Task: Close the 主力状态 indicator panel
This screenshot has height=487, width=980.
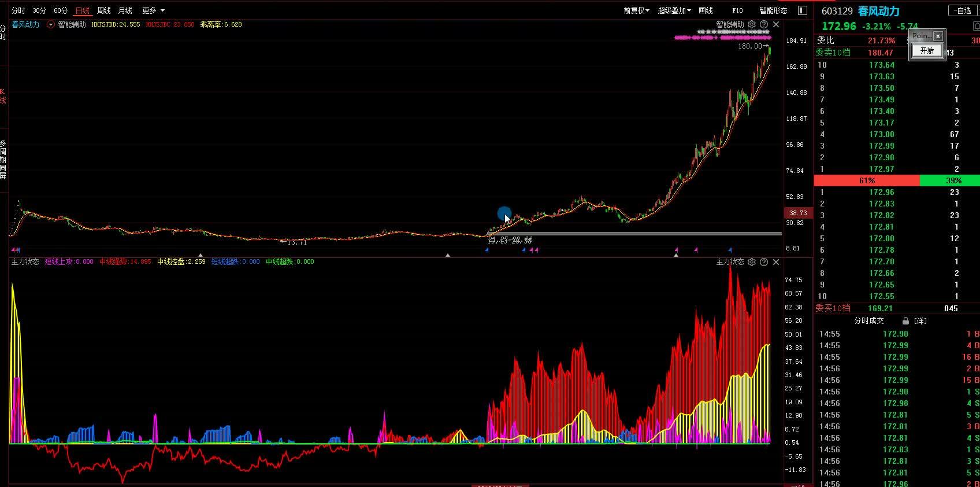Action: (776, 262)
